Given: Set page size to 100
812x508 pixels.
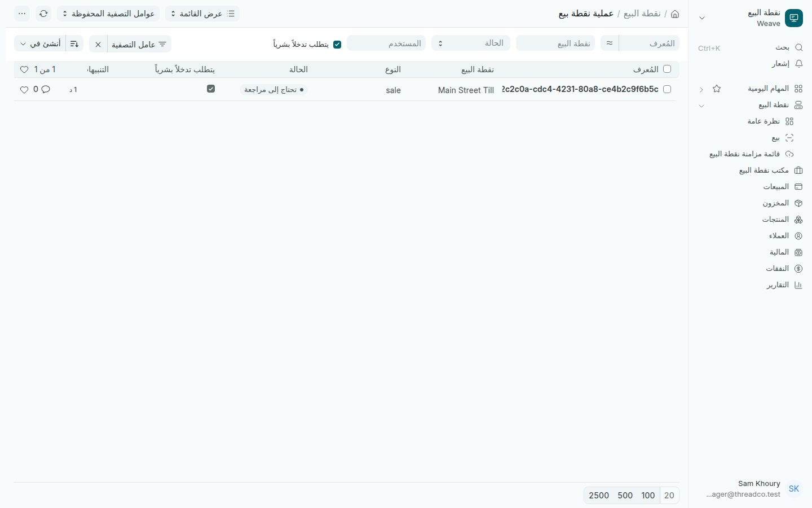Looking at the screenshot, I should pyautogui.click(x=648, y=495).
